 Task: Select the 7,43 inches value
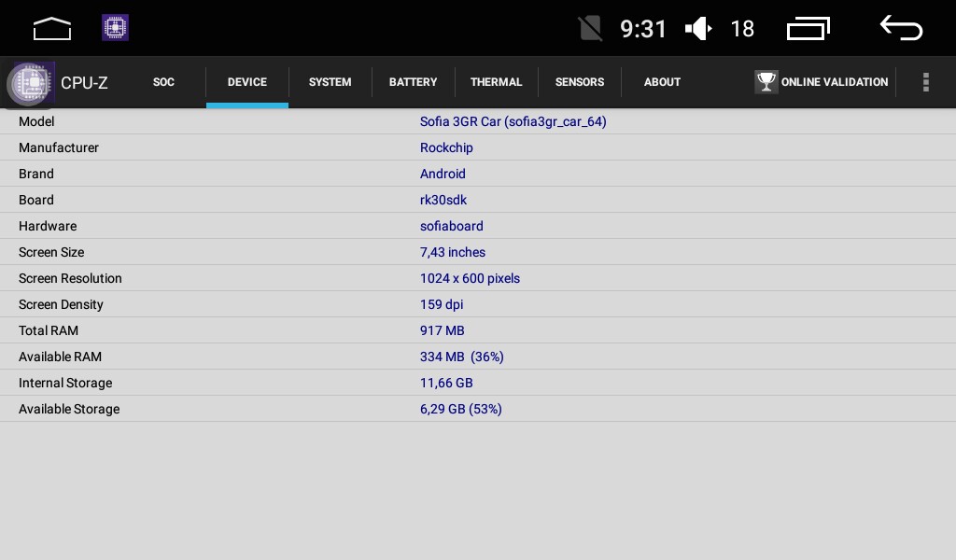pos(453,252)
